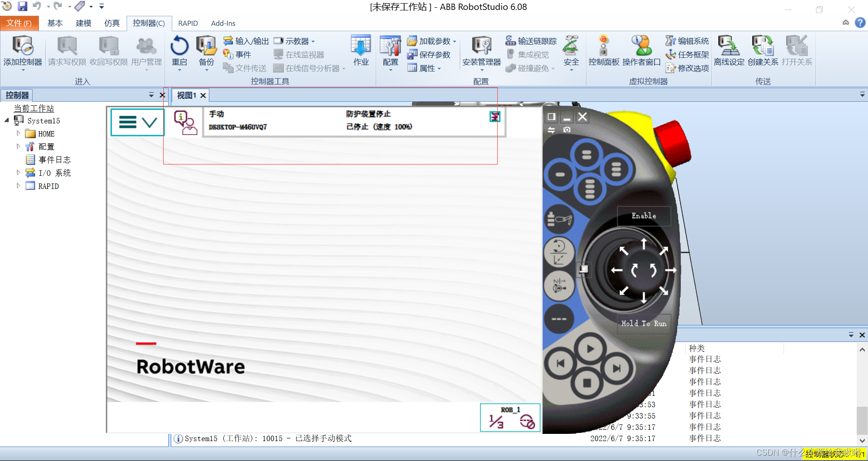Click the step Backward button
This screenshot has height=461, width=868.
tap(561, 363)
